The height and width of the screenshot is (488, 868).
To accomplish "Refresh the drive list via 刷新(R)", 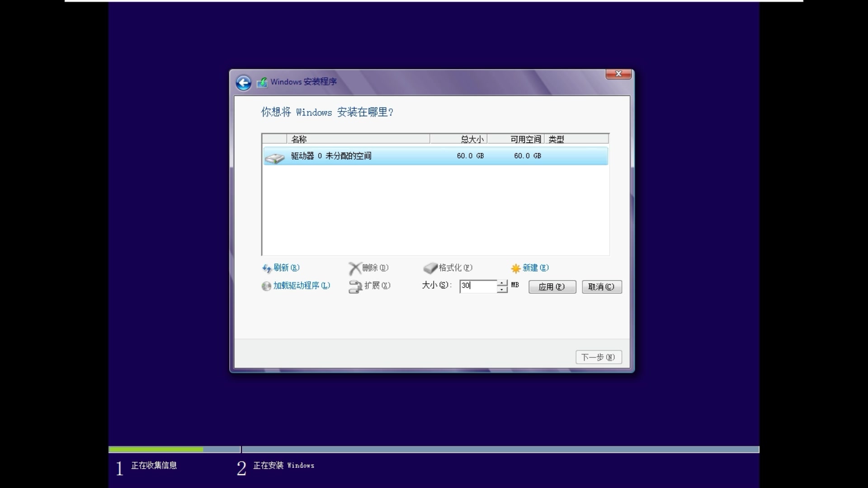I will tap(287, 268).
